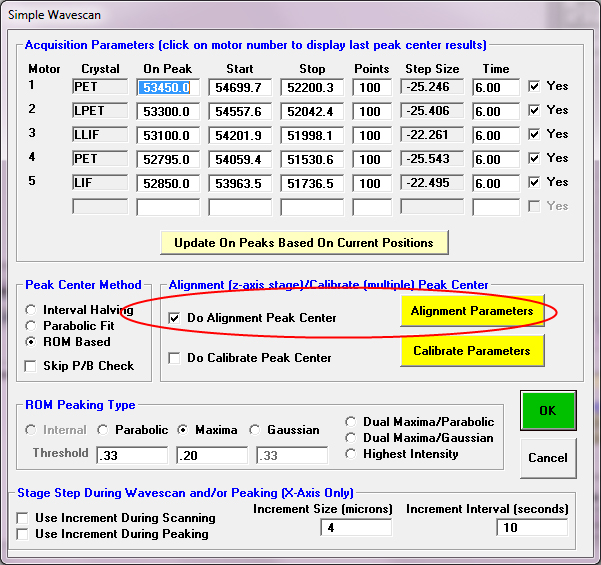Select Interval Halving peak center method
The width and height of the screenshot is (601, 565).
(x=32, y=310)
